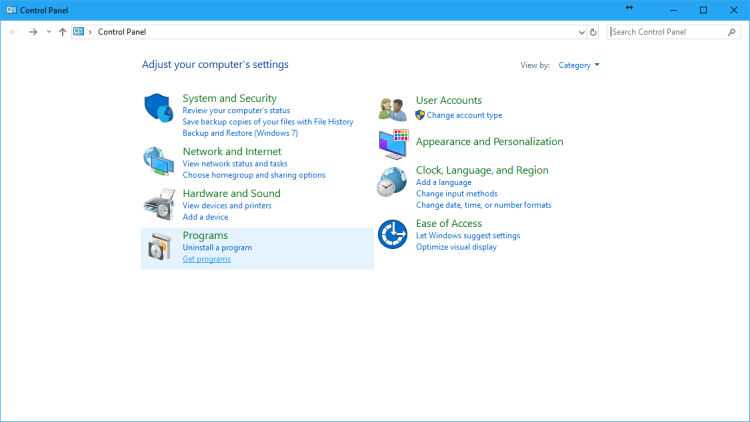Expand the address bar history dropdown
The width and height of the screenshot is (750, 422).
pyautogui.click(x=582, y=32)
